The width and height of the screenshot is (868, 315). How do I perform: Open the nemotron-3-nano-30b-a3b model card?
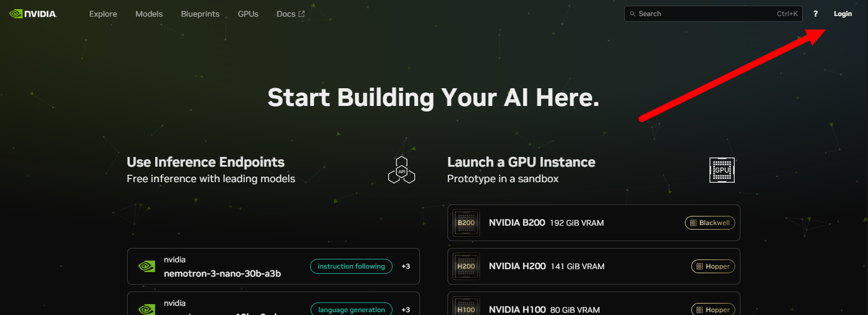222,273
